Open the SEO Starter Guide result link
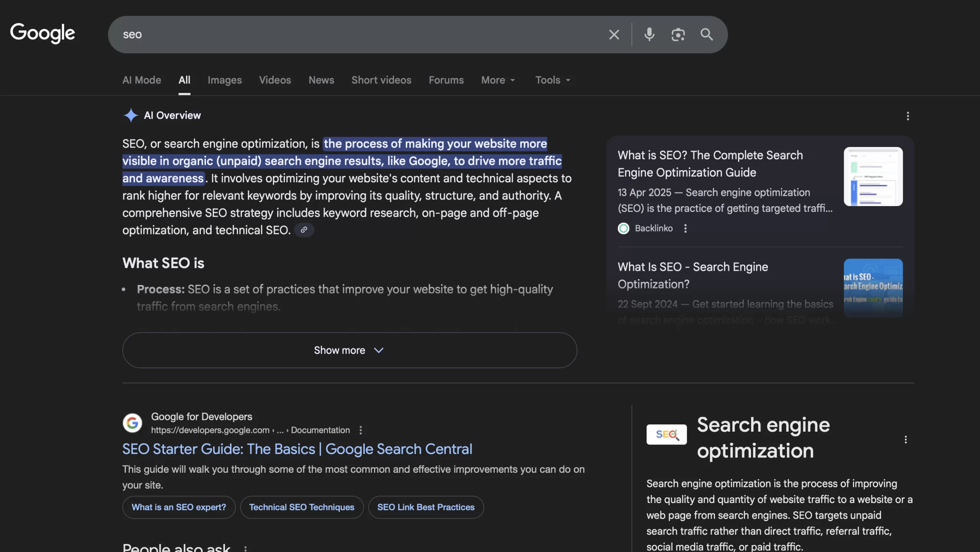The height and width of the screenshot is (552, 980). [297, 449]
